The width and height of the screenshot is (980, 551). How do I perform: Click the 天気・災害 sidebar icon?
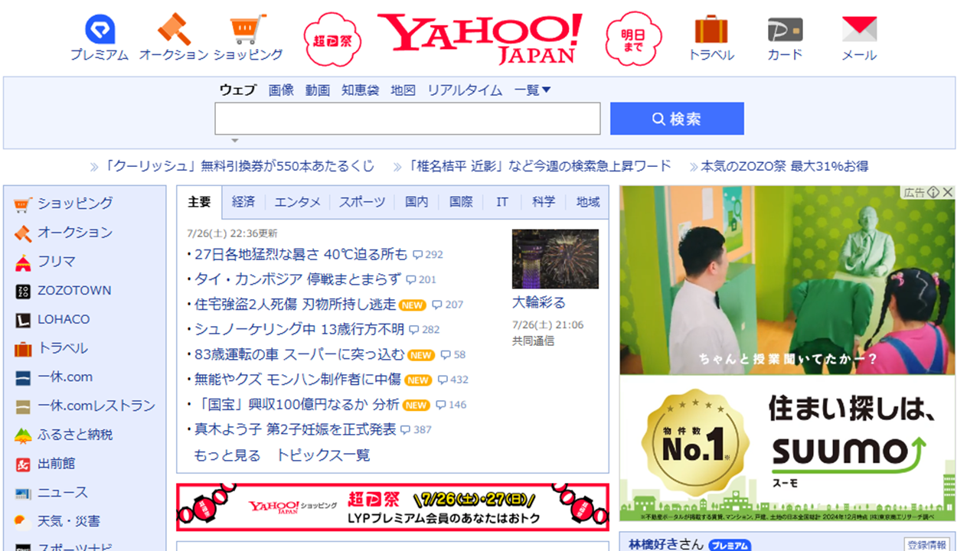[23, 522]
